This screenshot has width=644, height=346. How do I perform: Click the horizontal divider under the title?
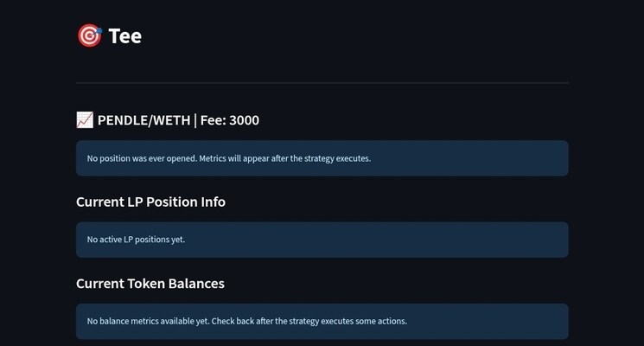coord(322,83)
